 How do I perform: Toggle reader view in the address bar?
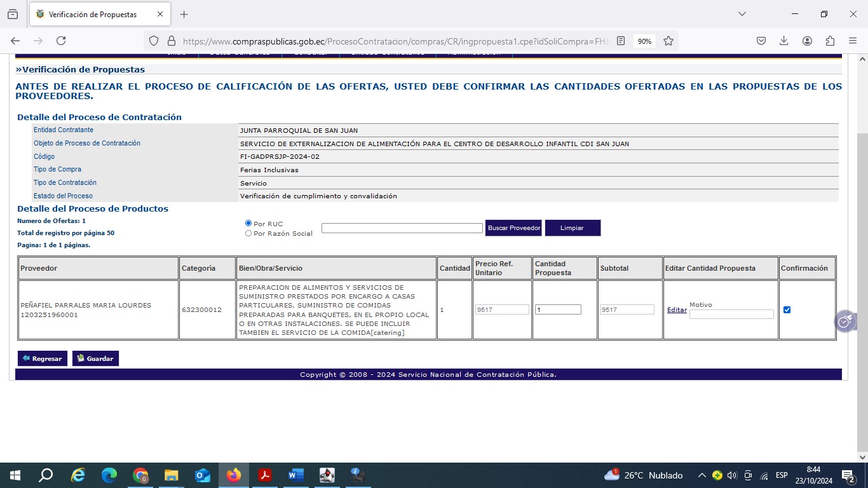pos(621,41)
